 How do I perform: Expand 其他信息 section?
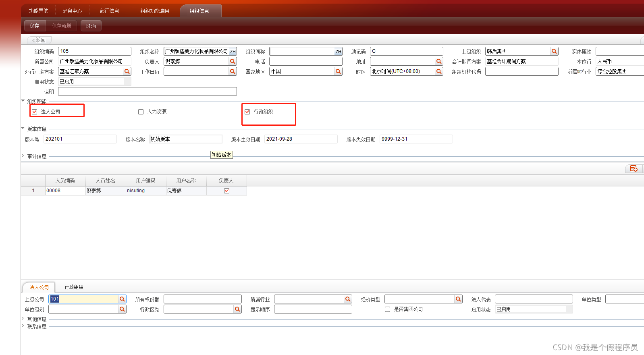tap(23, 318)
